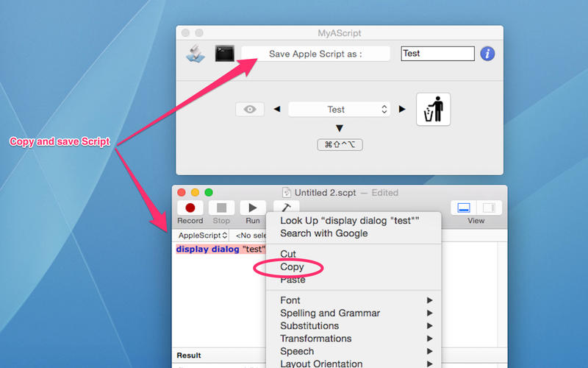This screenshot has width=588, height=368.
Task: Compile the script with the hammer icon
Action: point(286,207)
